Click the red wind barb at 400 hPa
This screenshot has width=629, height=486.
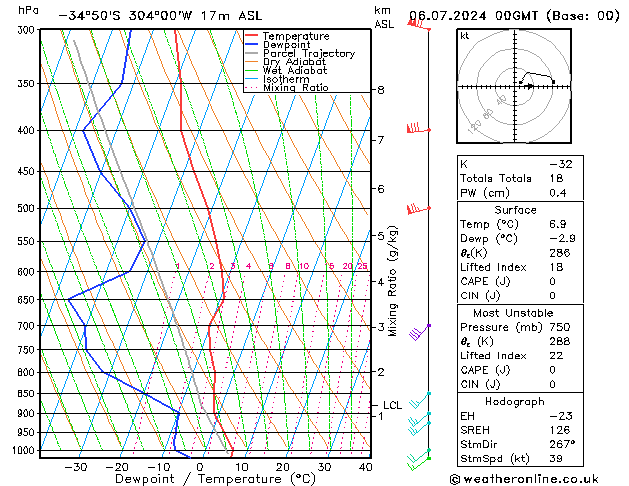coord(418,128)
